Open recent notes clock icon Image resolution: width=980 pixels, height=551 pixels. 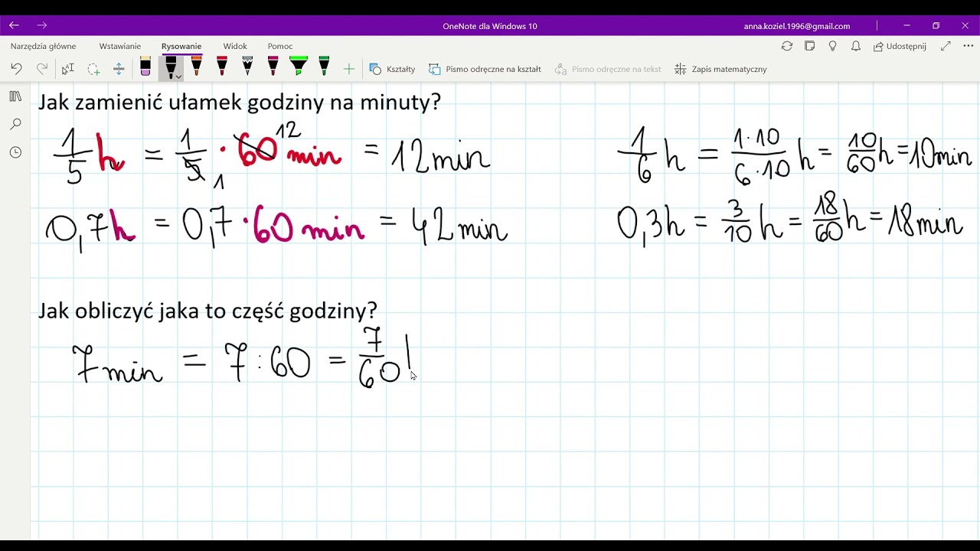(x=15, y=152)
